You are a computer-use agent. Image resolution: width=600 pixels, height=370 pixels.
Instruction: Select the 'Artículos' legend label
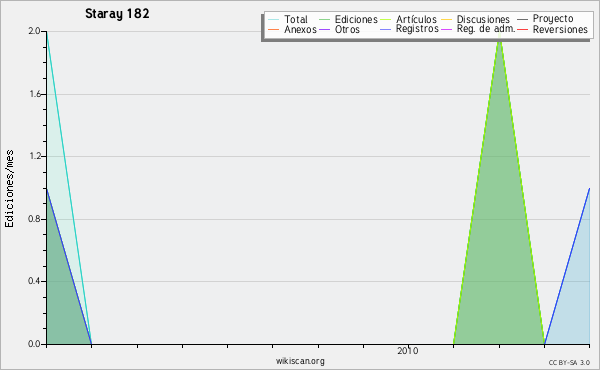[x=416, y=19]
